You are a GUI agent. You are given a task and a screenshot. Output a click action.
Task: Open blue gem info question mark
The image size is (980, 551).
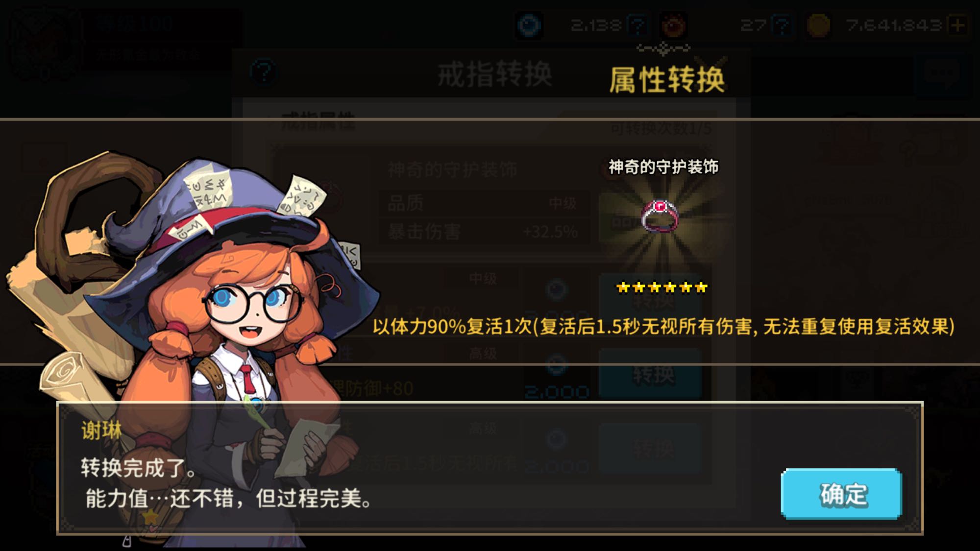tap(637, 25)
